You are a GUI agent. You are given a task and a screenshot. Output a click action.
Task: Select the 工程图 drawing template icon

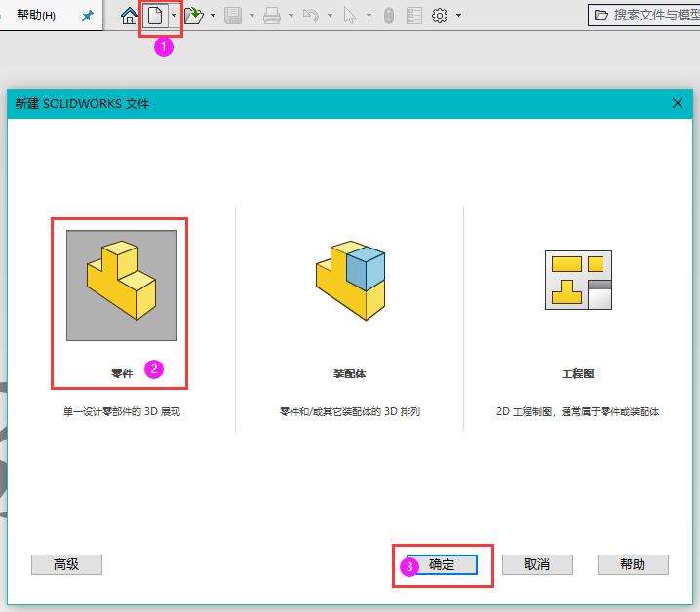point(578,280)
